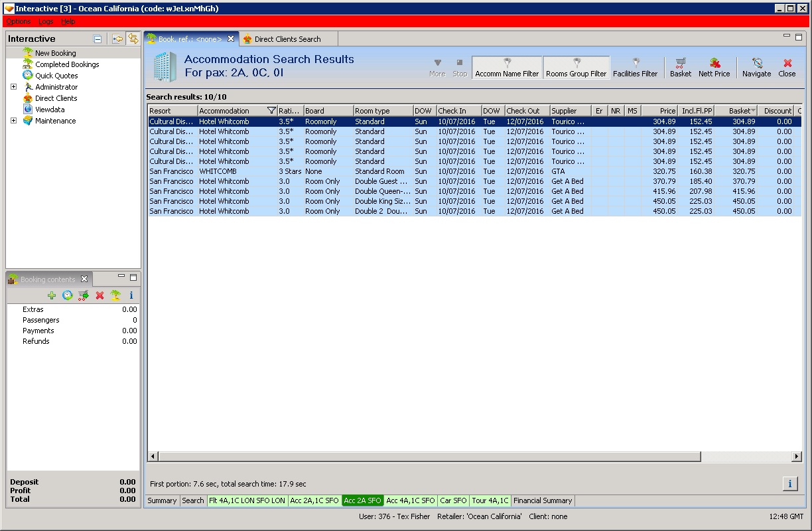Click the shopping cart arrow icon in Booking contents

point(83,295)
